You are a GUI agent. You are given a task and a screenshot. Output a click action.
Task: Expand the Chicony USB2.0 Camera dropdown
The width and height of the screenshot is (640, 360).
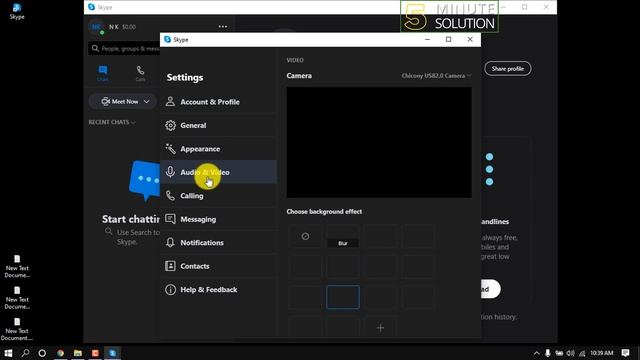tap(436, 76)
